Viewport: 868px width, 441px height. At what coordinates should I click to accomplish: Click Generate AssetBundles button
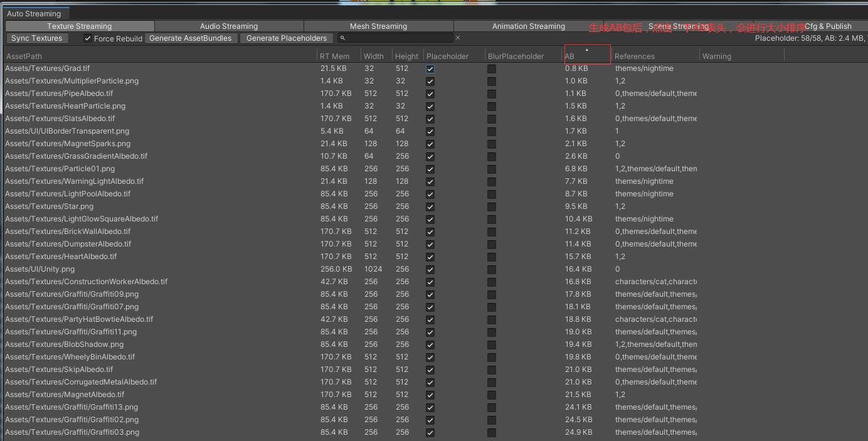[191, 38]
